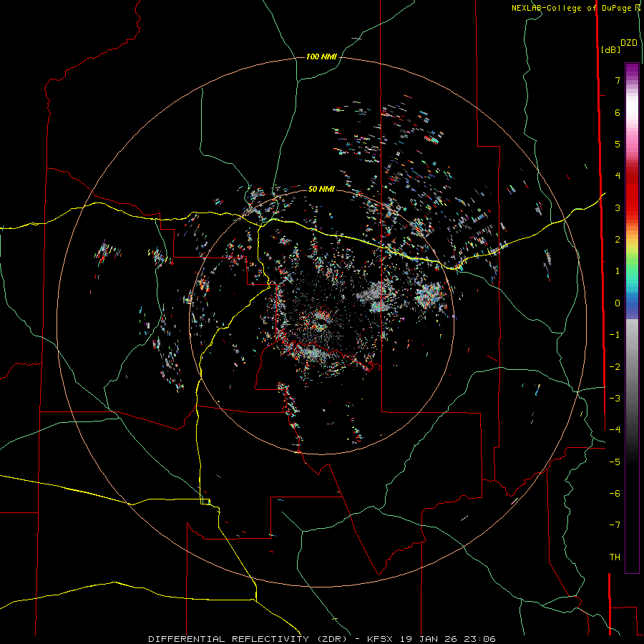Click the KFSX radar site identifier
This screenshot has width=644, height=644.
[381, 639]
